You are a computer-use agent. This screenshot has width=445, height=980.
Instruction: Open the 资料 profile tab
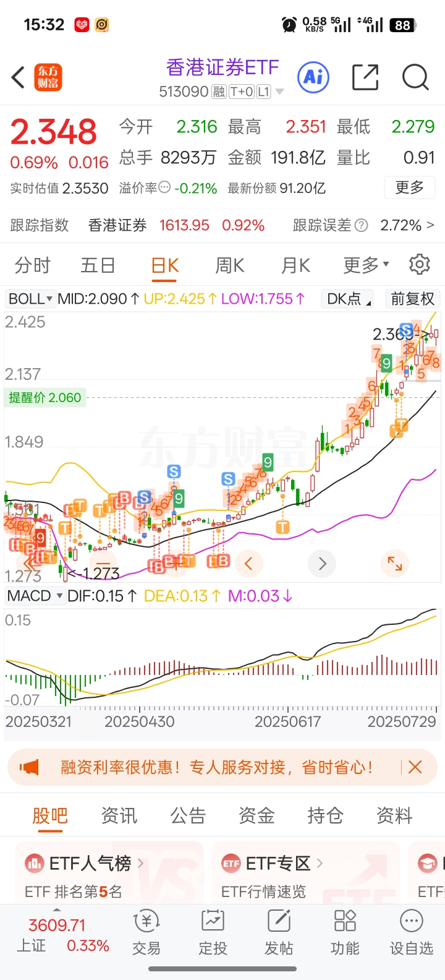[x=394, y=816]
